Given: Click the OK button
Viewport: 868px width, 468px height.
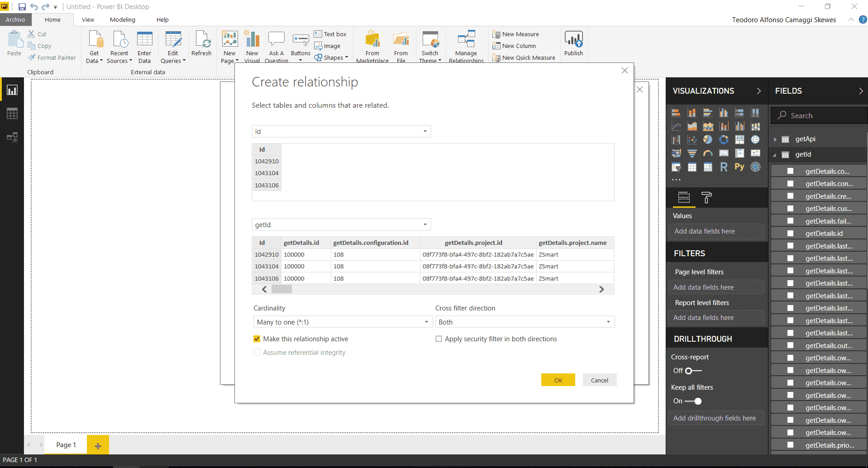Looking at the screenshot, I should [x=558, y=380].
